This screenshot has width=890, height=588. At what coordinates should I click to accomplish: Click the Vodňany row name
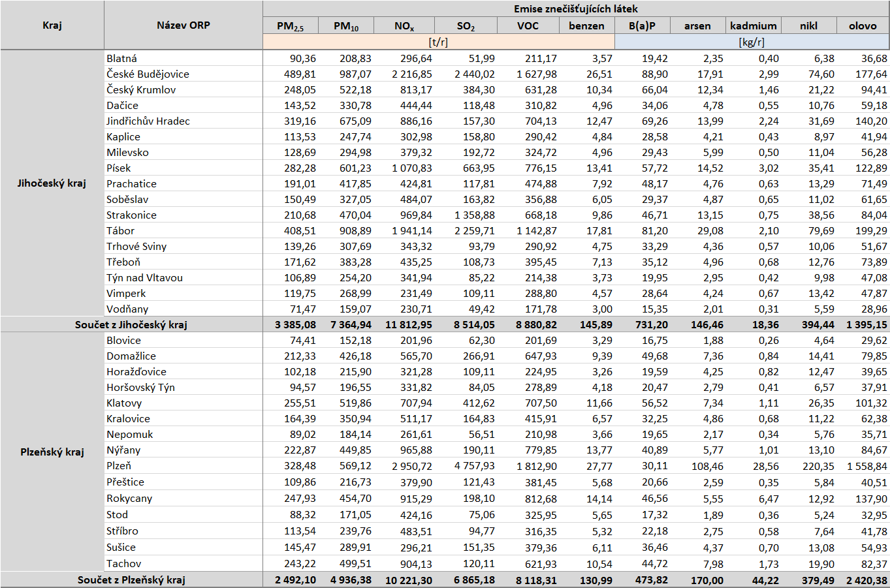point(127,309)
